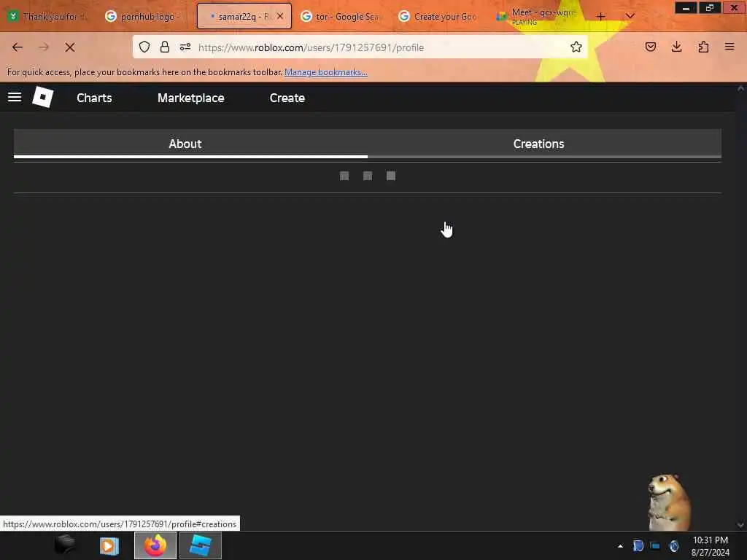Switch to the Meet tab
This screenshot has width=747, height=560.
point(536,16)
